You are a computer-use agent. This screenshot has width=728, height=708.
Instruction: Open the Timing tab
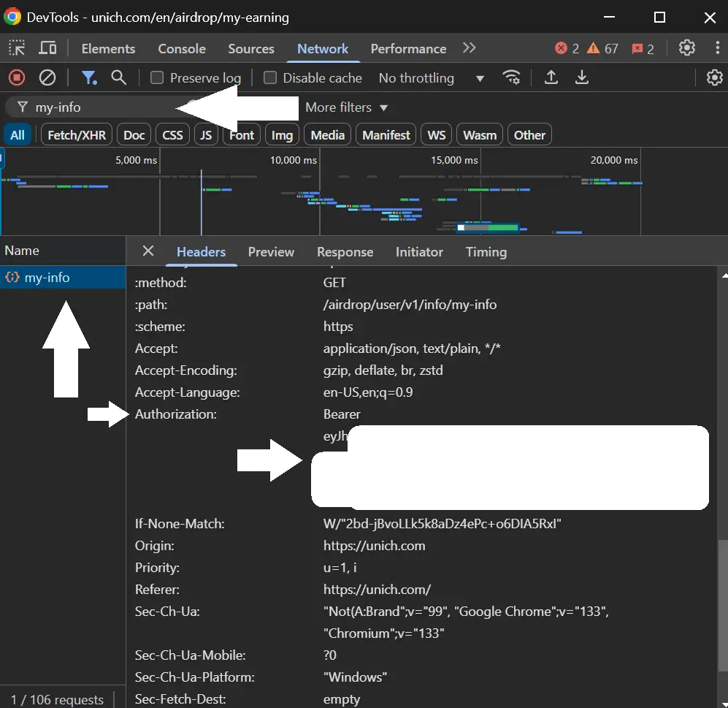click(486, 251)
